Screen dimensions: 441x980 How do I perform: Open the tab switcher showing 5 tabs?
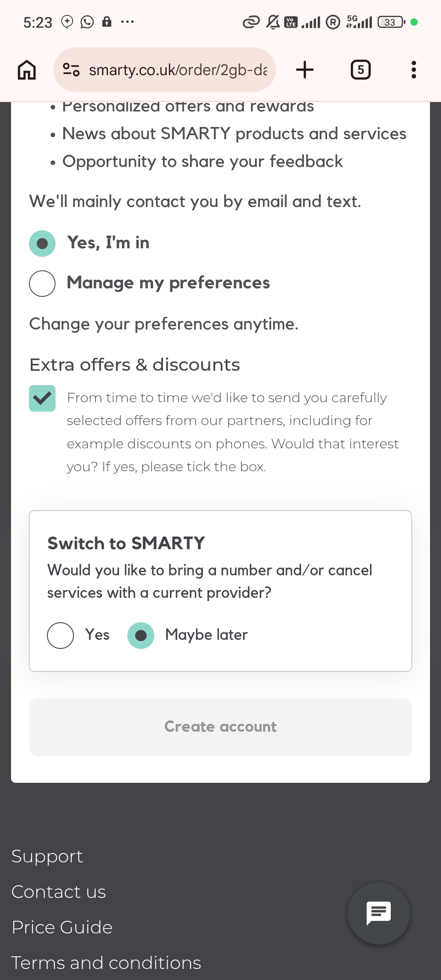pyautogui.click(x=361, y=70)
